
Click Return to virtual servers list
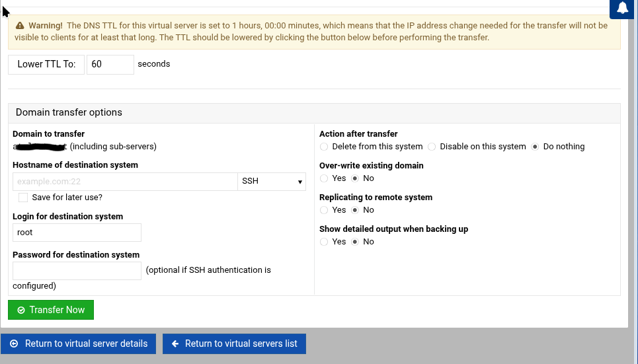pos(234,344)
